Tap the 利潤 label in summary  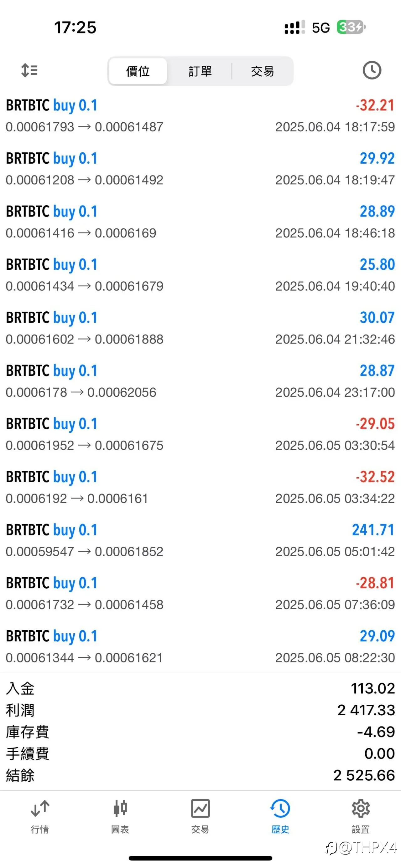pos(20,710)
